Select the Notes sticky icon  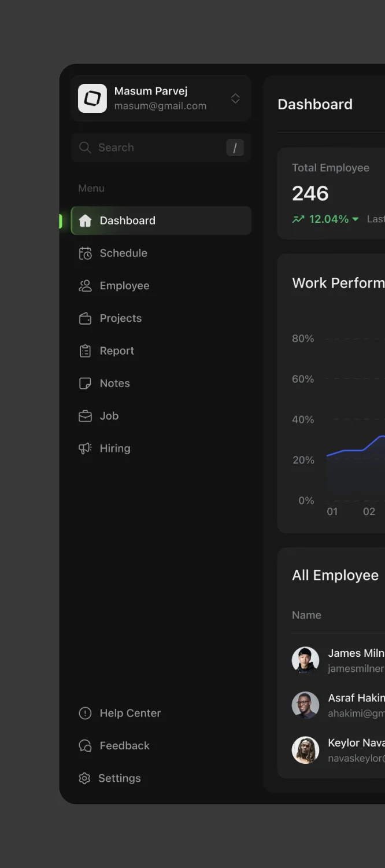[x=85, y=383]
